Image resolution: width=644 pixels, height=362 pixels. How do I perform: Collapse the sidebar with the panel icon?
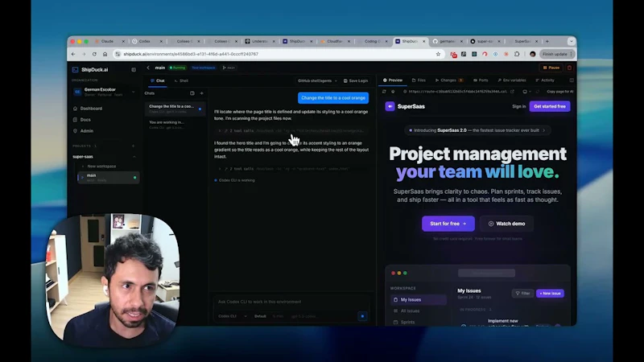(x=134, y=70)
